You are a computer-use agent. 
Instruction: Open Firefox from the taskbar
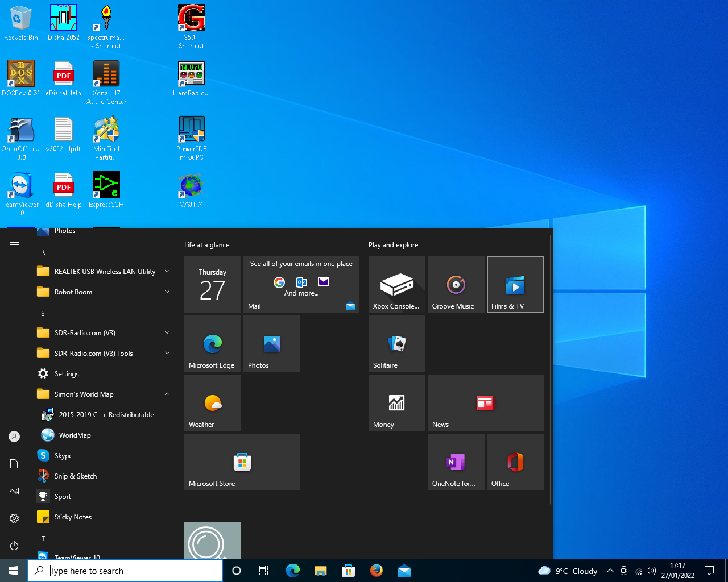pyautogui.click(x=376, y=571)
